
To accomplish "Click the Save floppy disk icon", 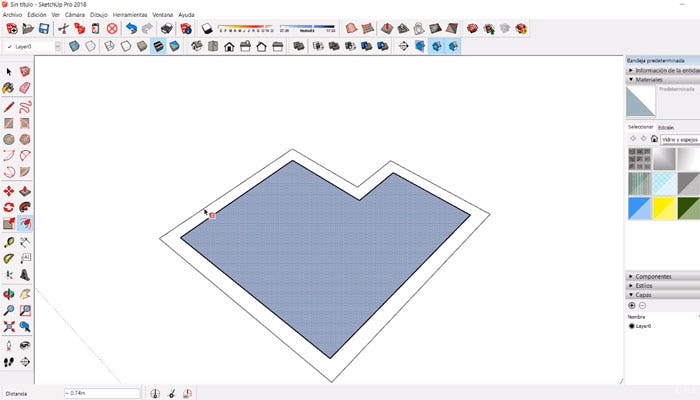I will point(44,29).
